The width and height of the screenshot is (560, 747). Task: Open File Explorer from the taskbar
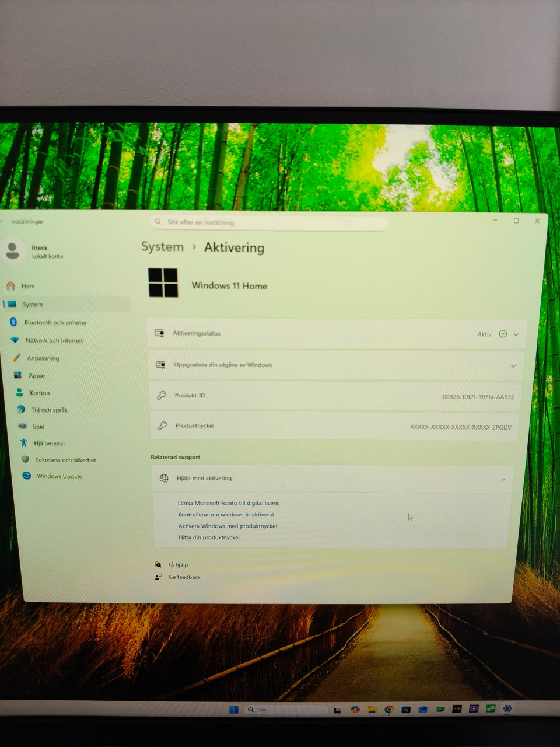372,710
